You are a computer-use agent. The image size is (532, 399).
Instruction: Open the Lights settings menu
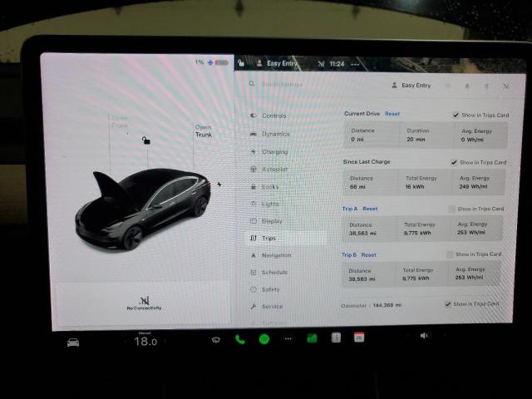pyautogui.click(x=264, y=204)
